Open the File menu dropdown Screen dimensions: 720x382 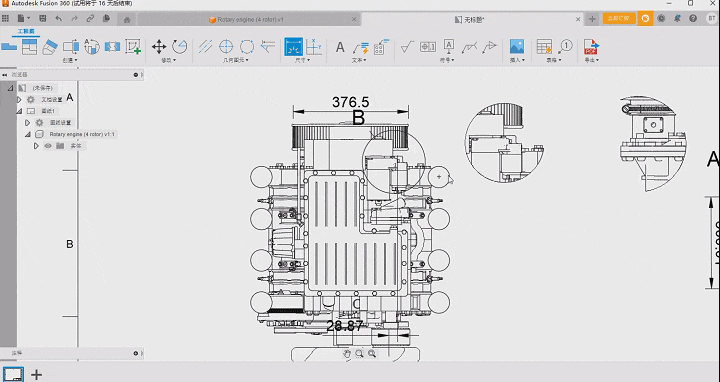(x=23, y=19)
